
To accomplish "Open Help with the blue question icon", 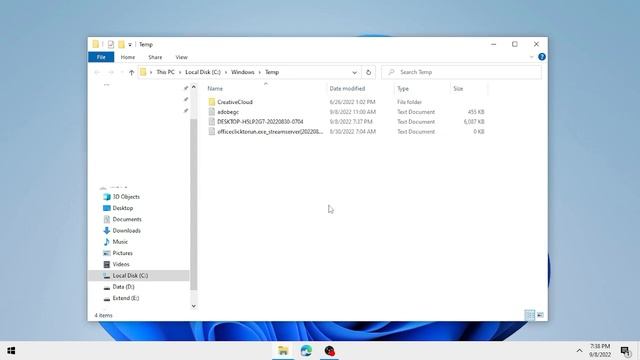I will click(542, 57).
